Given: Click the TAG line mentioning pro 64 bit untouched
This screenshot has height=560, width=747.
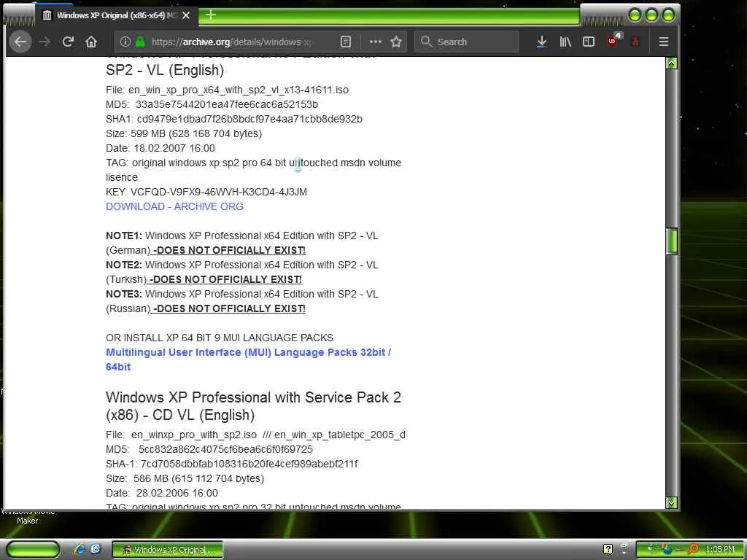Looking at the screenshot, I should coord(253,170).
